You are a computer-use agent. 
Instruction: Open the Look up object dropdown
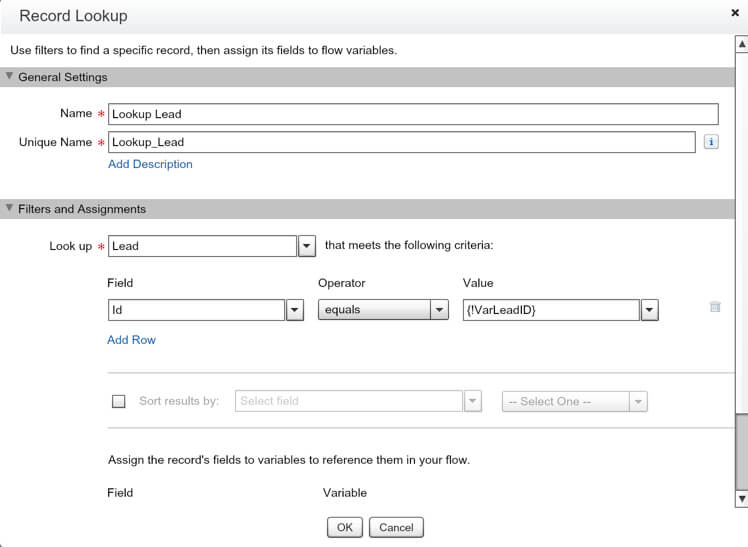(x=307, y=246)
